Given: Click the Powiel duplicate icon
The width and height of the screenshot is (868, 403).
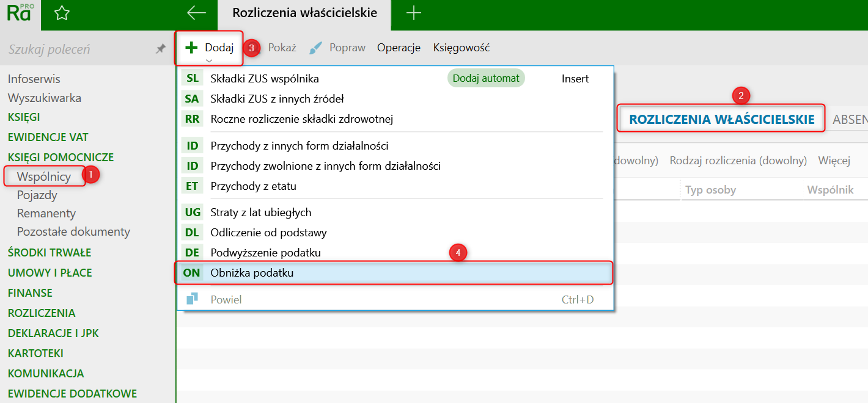Looking at the screenshot, I should click(x=192, y=299).
